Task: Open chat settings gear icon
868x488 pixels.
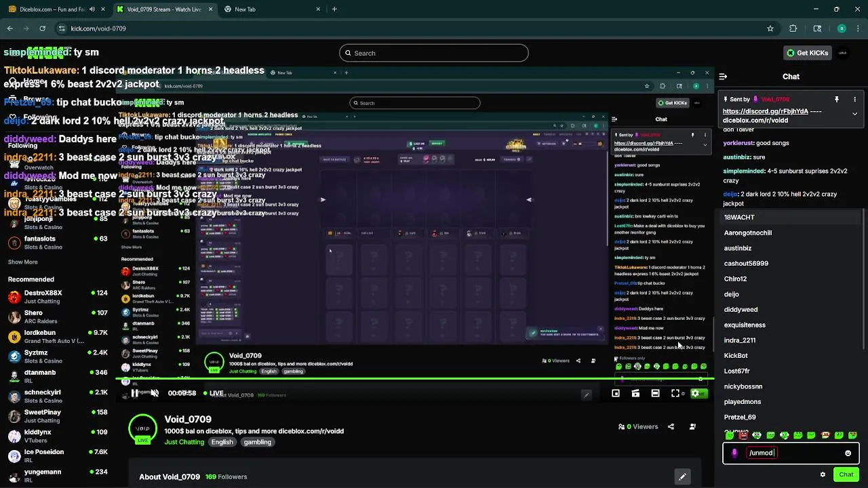Action: tap(823, 474)
